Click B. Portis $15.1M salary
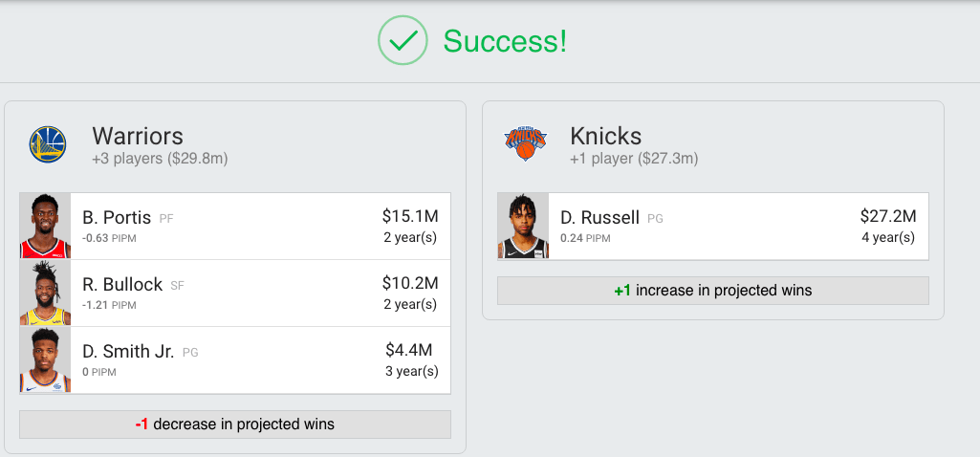The width and height of the screenshot is (980, 457). pos(410,217)
